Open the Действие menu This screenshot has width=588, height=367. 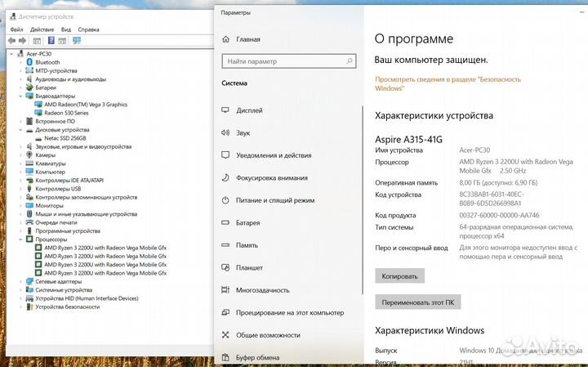pyautogui.click(x=42, y=29)
